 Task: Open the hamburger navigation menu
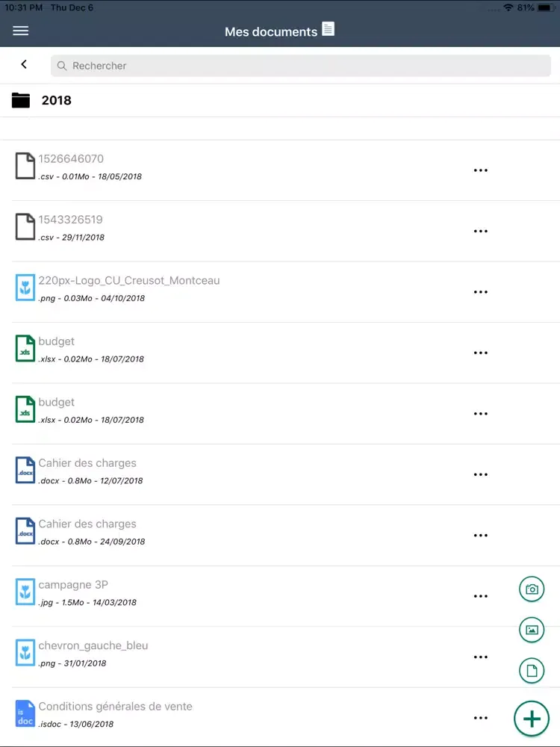coord(20,31)
